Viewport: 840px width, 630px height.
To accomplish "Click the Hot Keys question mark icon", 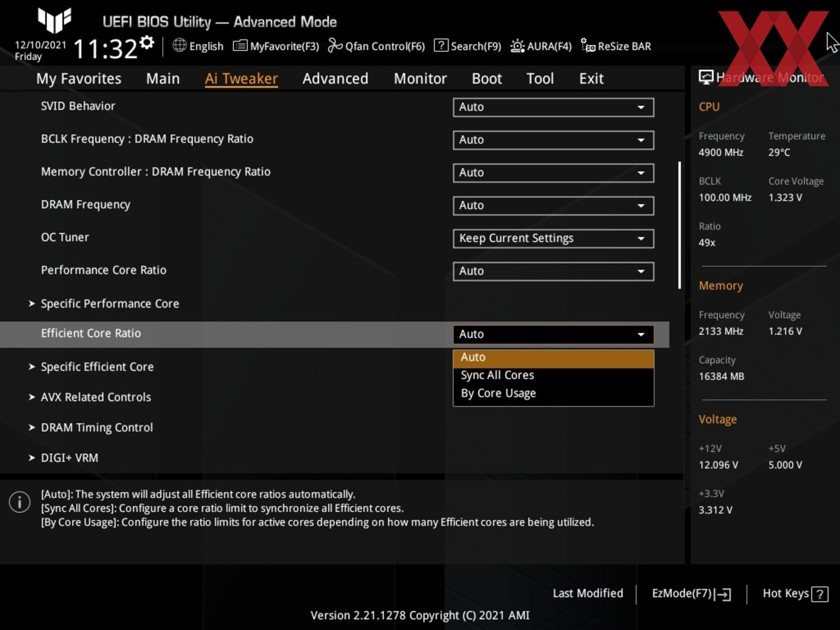I will (x=820, y=594).
